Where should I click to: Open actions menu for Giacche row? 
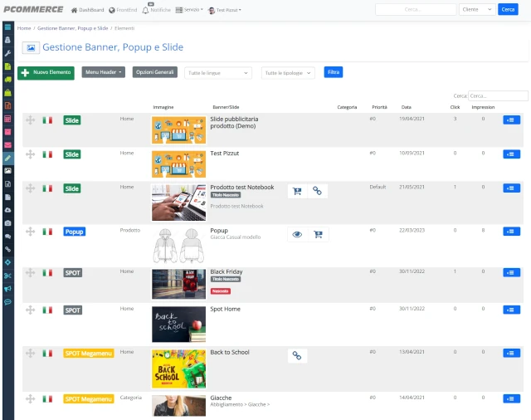point(511,398)
